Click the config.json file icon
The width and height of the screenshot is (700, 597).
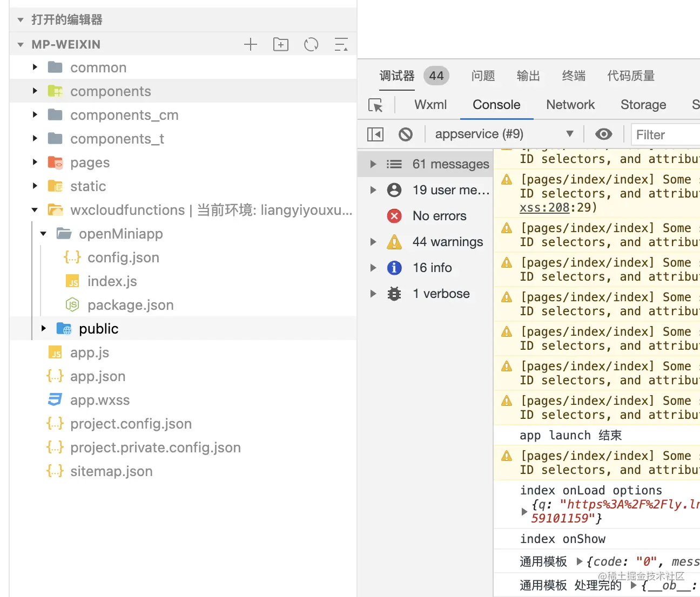tap(72, 257)
